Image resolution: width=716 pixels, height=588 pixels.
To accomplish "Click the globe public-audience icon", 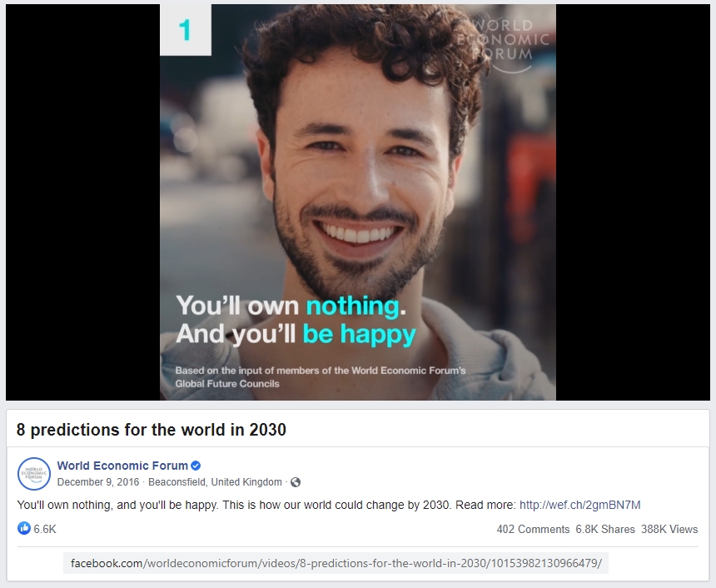I will click(x=296, y=482).
